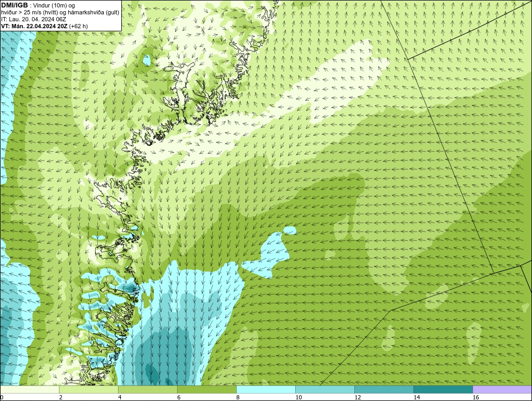Click the legend value '4'
This screenshot has height=401, width=532.
click(x=120, y=397)
